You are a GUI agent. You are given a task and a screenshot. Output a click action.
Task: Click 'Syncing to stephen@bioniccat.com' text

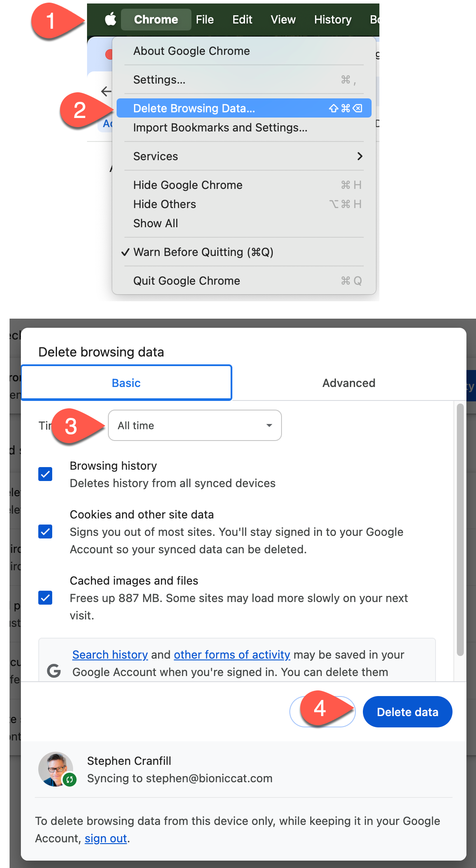tap(180, 778)
